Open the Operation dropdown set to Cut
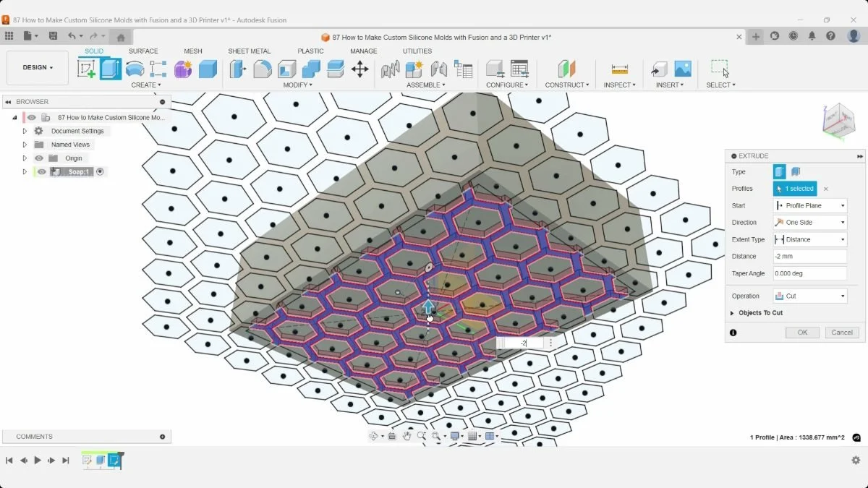This screenshot has height=488, width=868. [x=809, y=296]
